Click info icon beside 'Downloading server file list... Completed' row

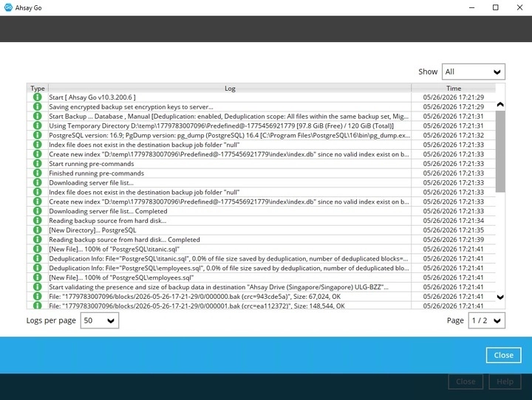(x=38, y=211)
